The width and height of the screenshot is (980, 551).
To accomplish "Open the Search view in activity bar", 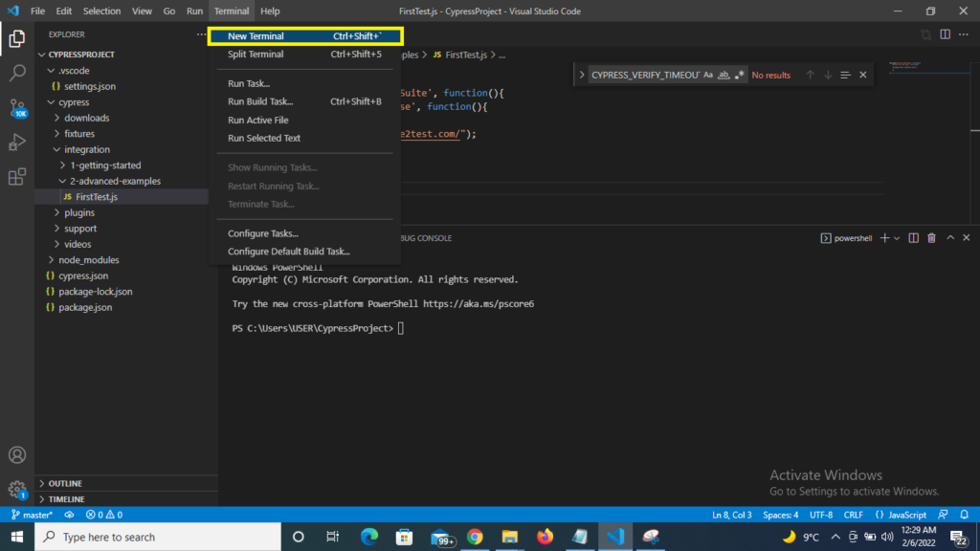I will [17, 73].
